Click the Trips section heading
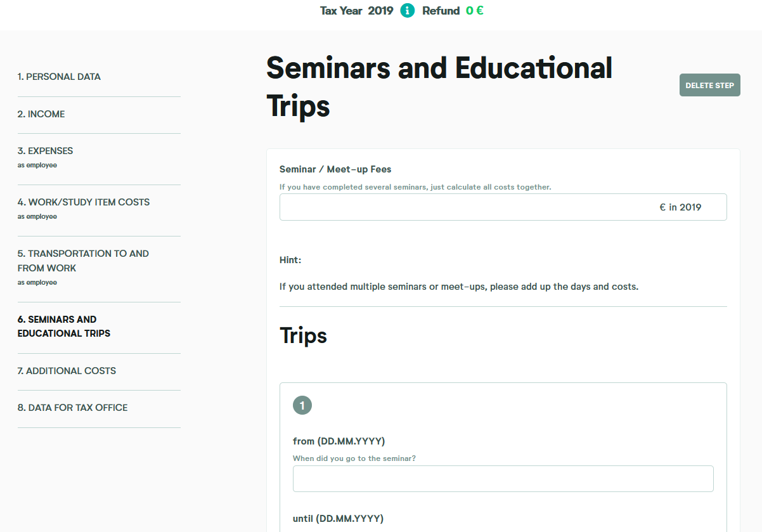 [303, 335]
